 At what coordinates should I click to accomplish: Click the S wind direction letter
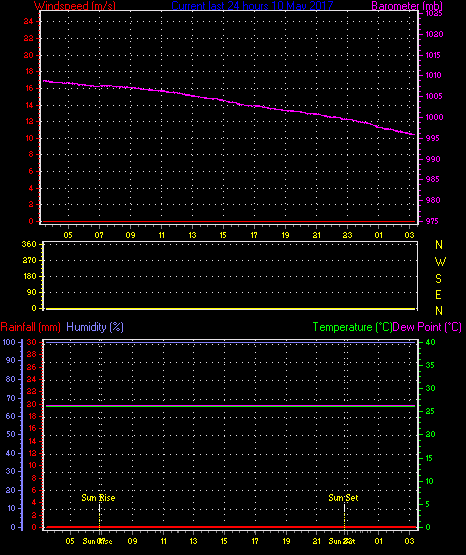[x=438, y=279]
